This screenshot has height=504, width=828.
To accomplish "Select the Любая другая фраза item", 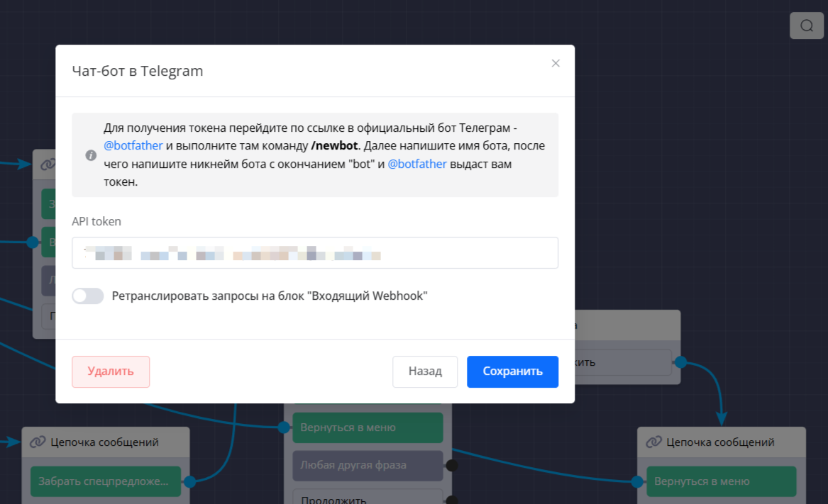I will (368, 466).
